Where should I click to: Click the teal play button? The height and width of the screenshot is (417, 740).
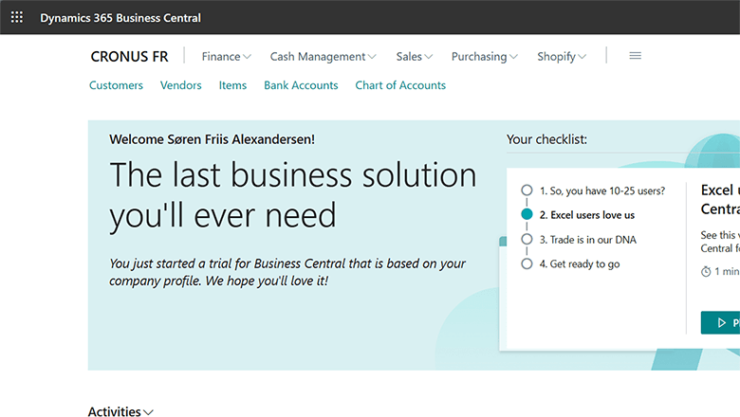[x=721, y=323]
